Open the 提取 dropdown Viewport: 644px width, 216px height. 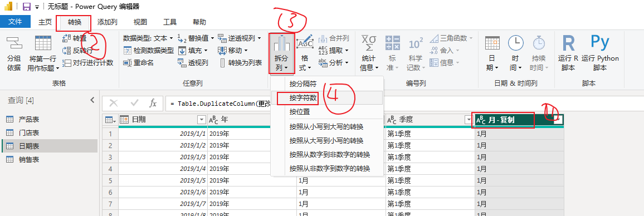[x=334, y=51]
